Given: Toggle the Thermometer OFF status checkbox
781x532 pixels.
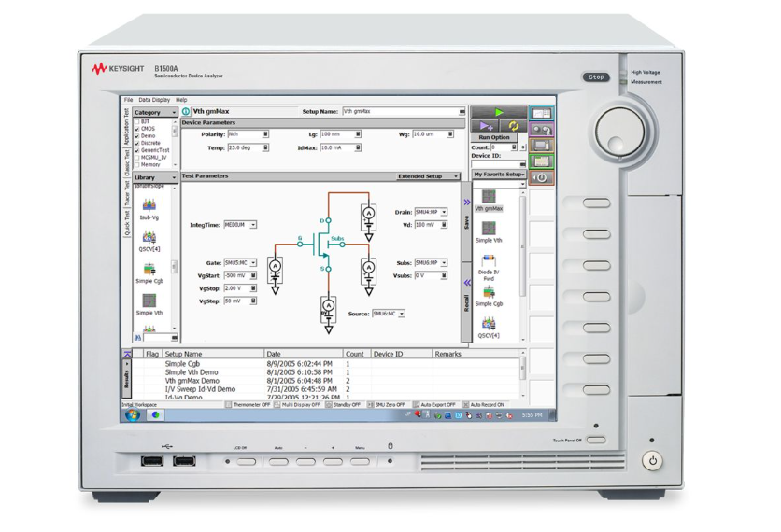Looking at the screenshot, I should point(229,405).
